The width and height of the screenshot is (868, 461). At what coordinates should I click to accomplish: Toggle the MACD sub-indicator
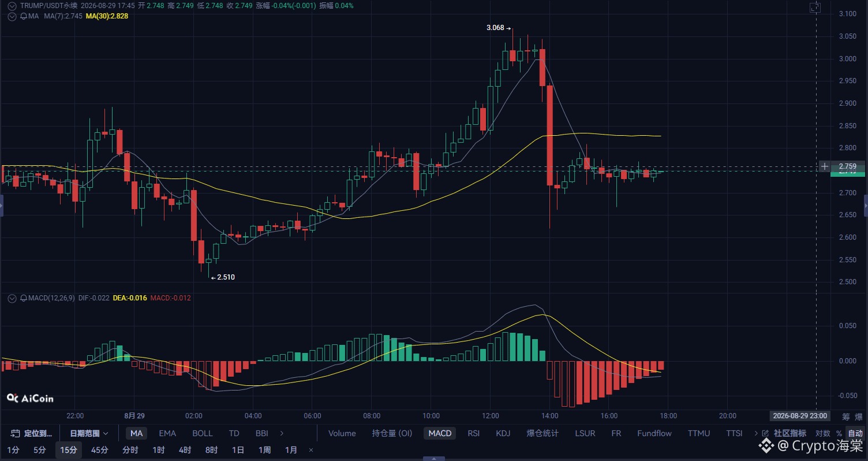440,433
